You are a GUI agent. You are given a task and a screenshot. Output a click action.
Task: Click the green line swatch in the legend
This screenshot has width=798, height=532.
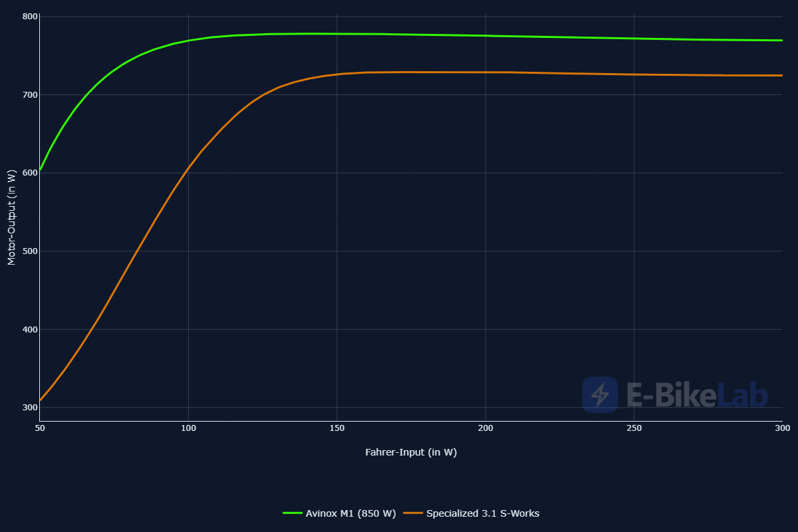[293, 513]
